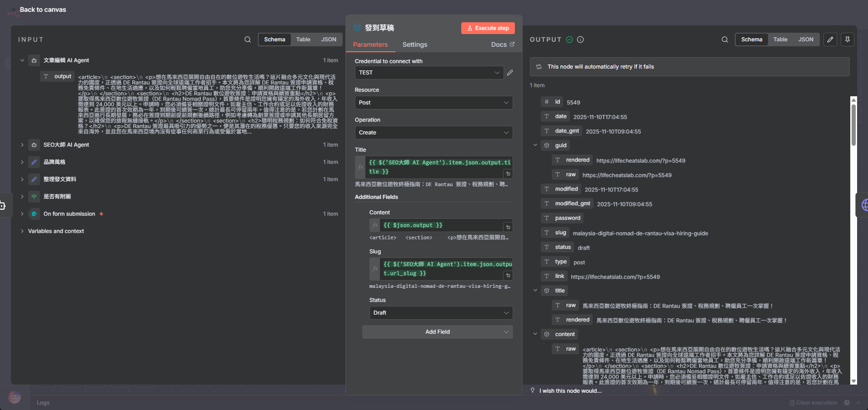Toggle pin data with the thumbtack icon
868x410 pixels.
(848, 40)
